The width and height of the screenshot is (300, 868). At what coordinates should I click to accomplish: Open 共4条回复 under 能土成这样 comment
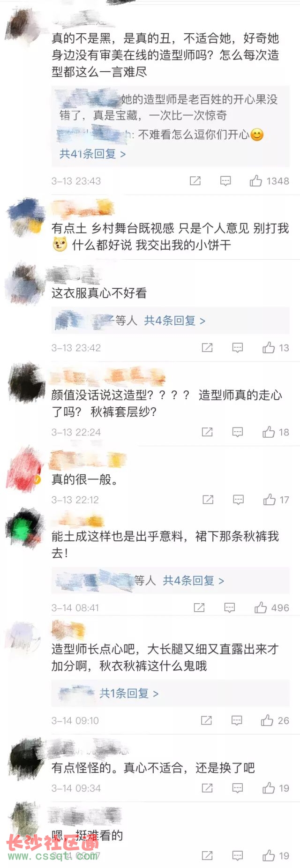click(193, 581)
